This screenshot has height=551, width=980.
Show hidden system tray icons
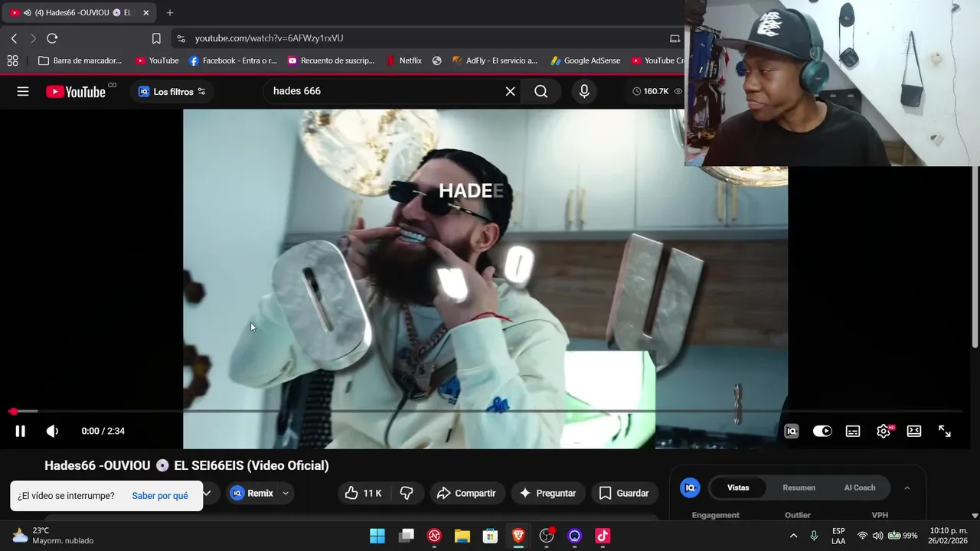tap(793, 536)
